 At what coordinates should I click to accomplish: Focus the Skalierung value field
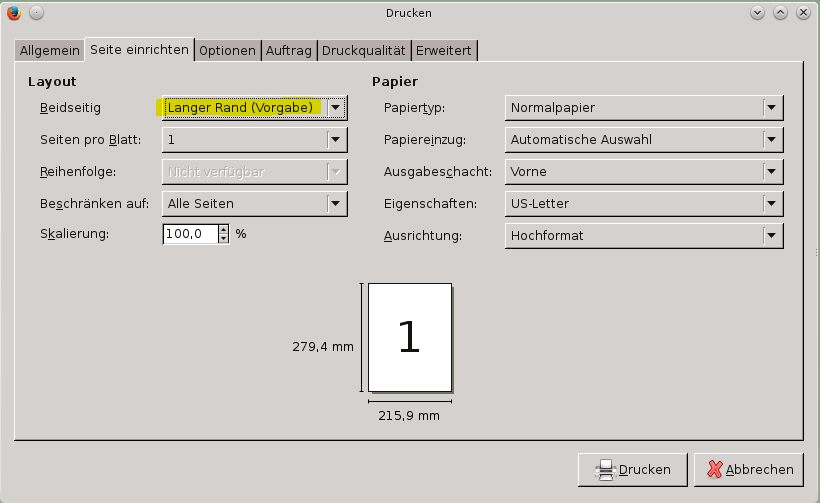tap(190, 234)
